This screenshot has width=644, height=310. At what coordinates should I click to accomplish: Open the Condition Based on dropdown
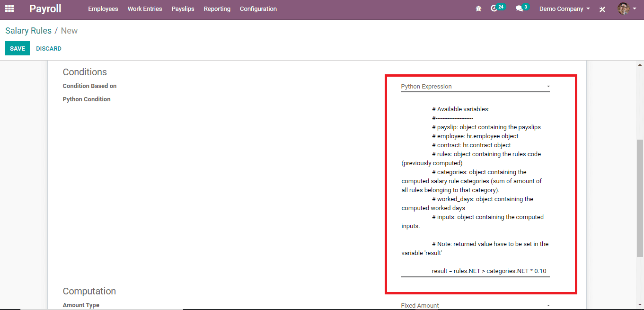coord(475,87)
